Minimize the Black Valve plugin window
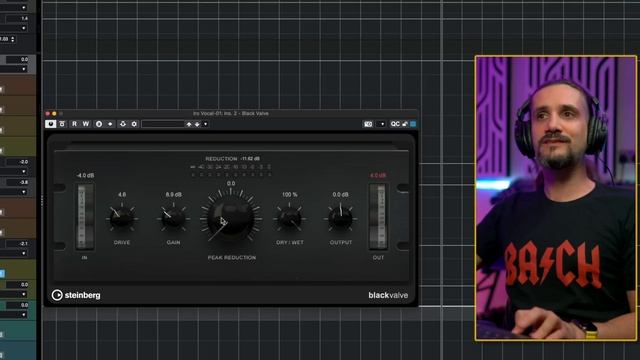 coord(54,113)
